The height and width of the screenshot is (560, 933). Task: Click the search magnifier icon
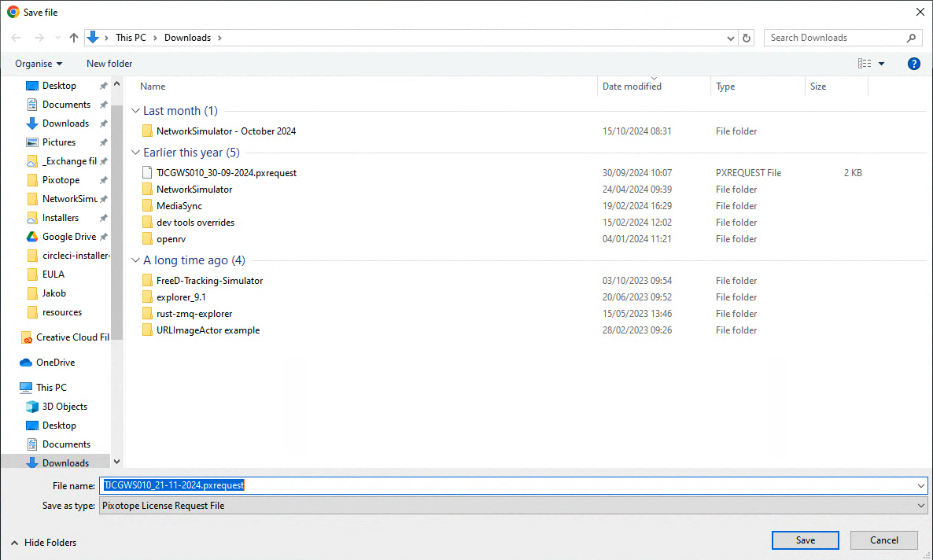tap(911, 38)
